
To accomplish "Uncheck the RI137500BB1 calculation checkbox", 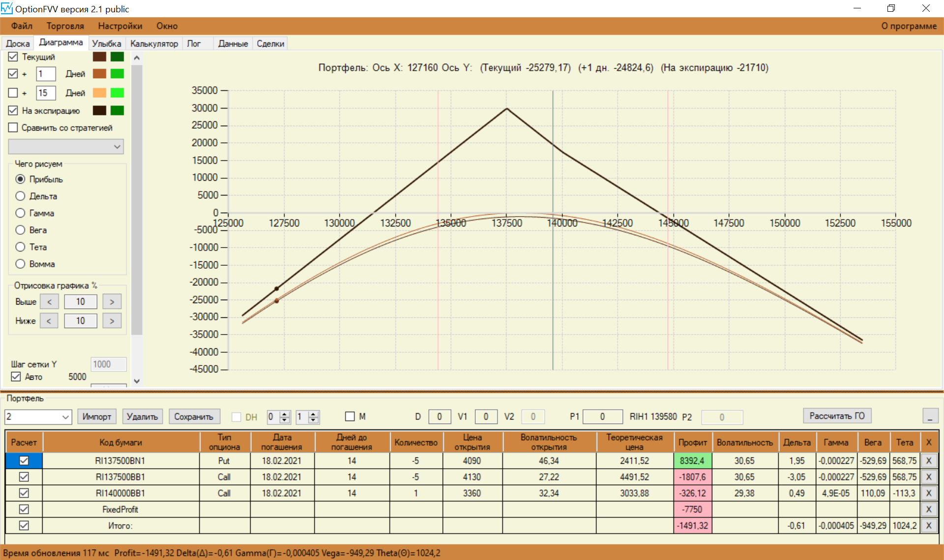I will [24, 477].
